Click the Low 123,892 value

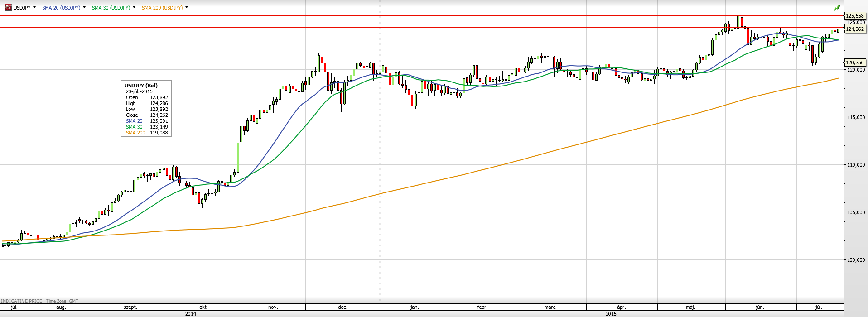click(x=159, y=109)
